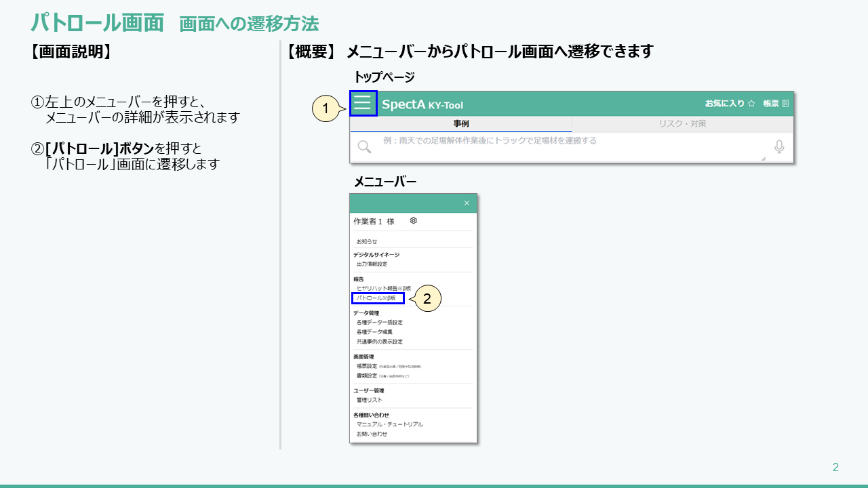This screenshot has height=488, width=868.
Task: Open お知らせ in the menu
Action: (x=367, y=241)
